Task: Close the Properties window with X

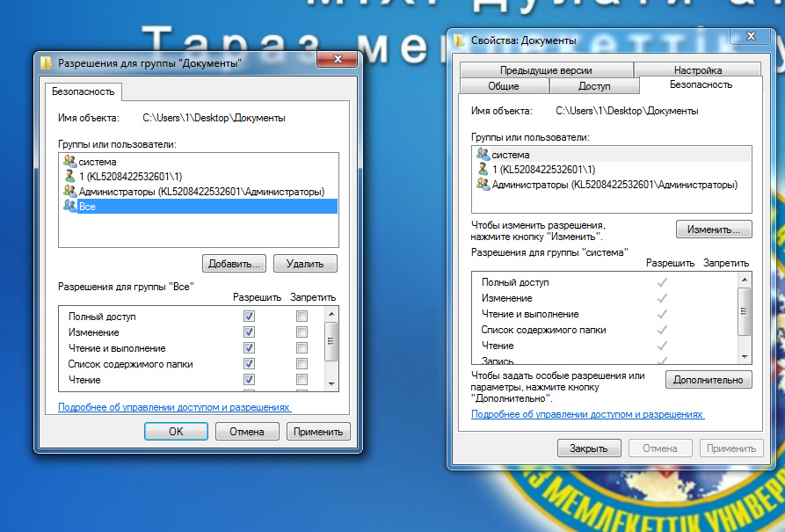Action: 751,35
